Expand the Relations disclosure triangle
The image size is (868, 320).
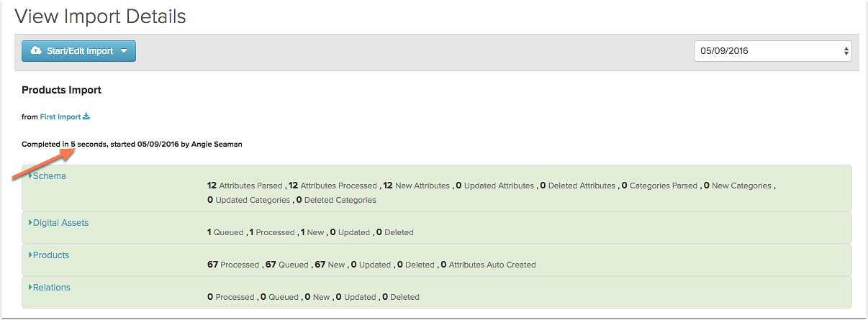[x=30, y=288]
